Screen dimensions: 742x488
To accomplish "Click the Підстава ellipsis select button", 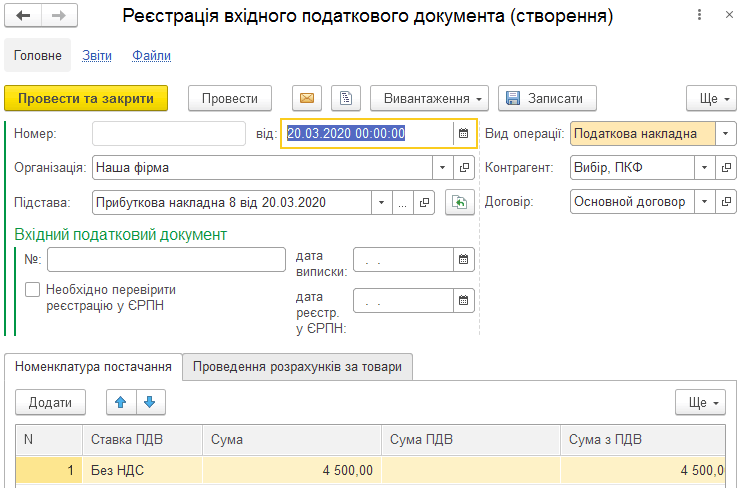I will click(x=403, y=203).
